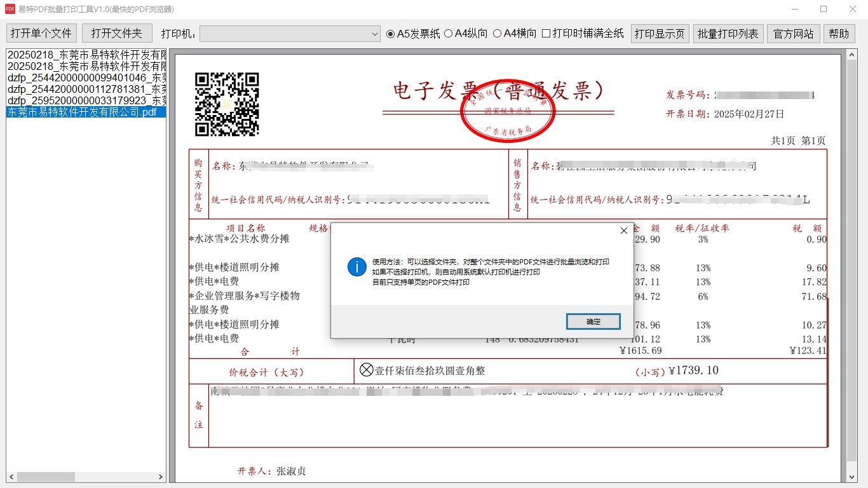
Task: Click the *水冰雪*公共水费分摊 item row
Action: click(x=240, y=239)
